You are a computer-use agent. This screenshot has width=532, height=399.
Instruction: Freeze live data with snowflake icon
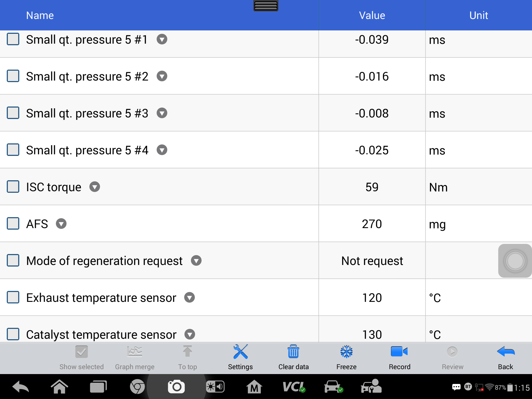347,352
